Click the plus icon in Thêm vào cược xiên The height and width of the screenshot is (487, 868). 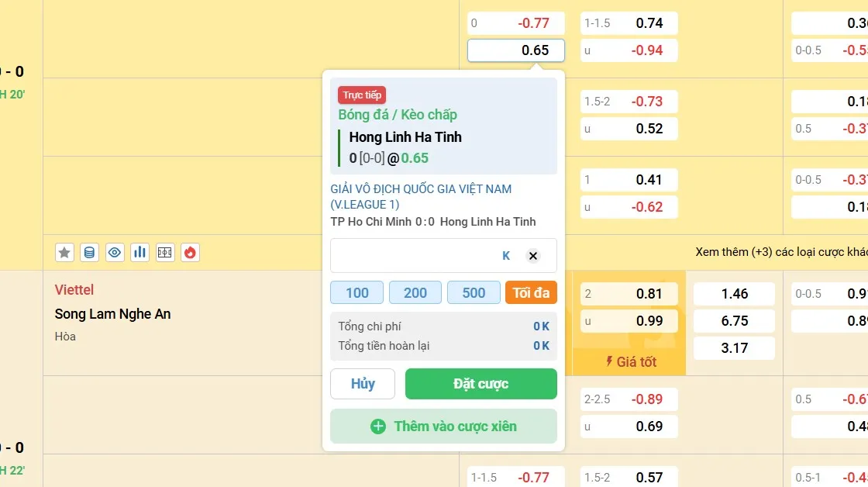378,427
